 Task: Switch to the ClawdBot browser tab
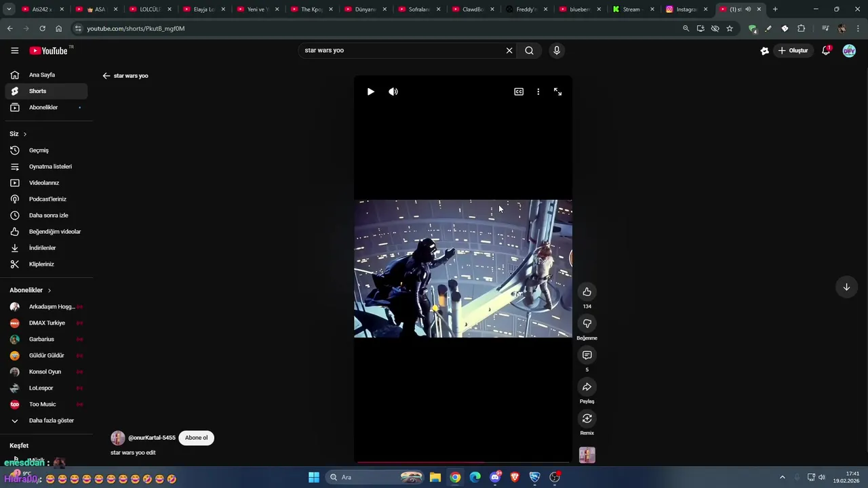coord(472,9)
